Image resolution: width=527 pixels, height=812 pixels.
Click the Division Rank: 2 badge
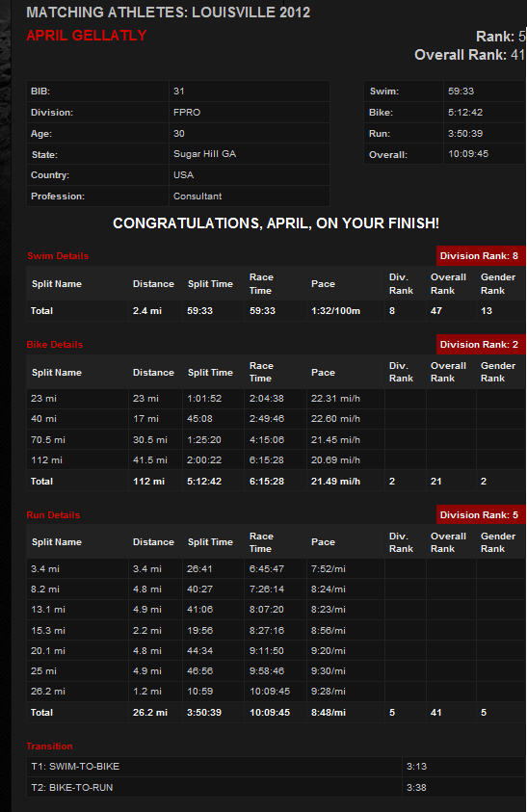(481, 345)
